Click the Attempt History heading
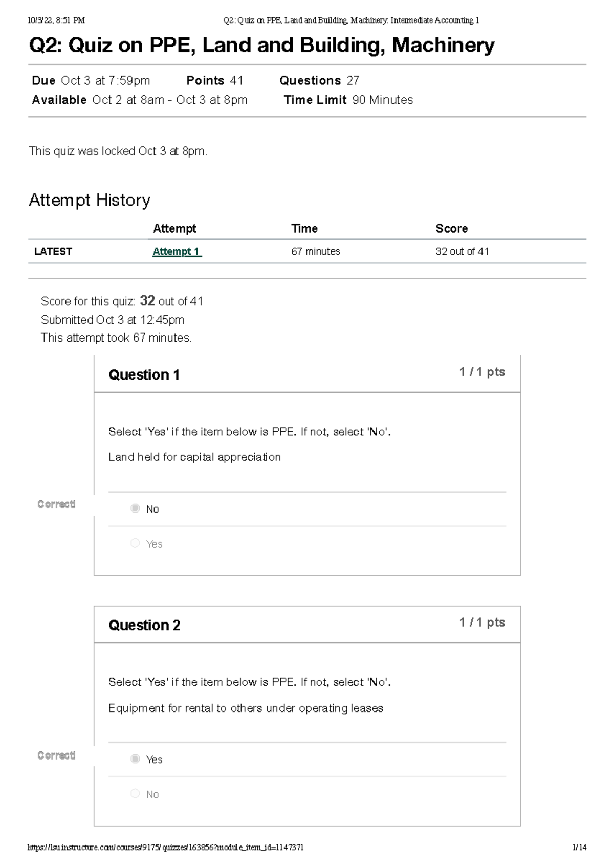The width and height of the screenshot is (614, 868). (90, 200)
